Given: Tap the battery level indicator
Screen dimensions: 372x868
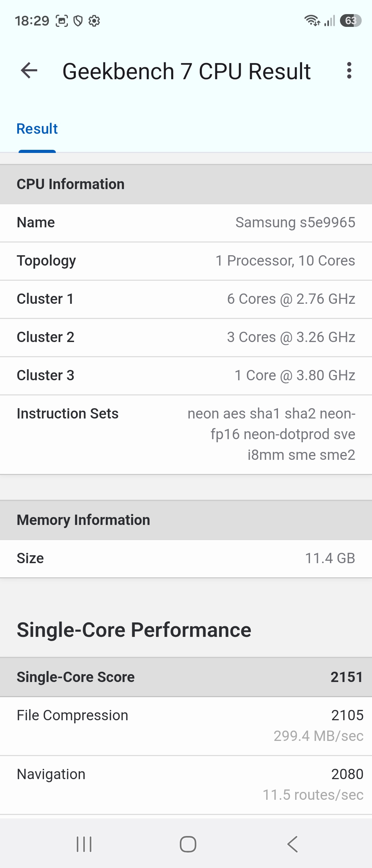Looking at the screenshot, I should point(351,21).
